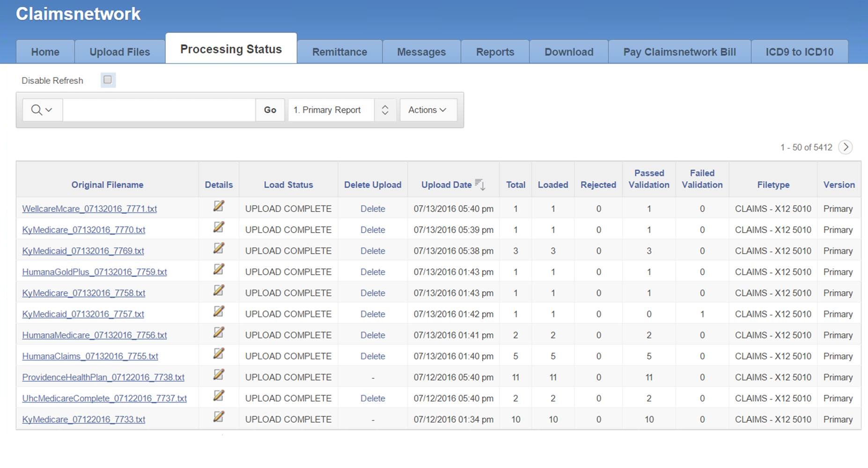The image size is (868, 468).
Task: Open details pencil for HumanaGoldPlus_07132016_7759.txt row
Action: pos(219,270)
